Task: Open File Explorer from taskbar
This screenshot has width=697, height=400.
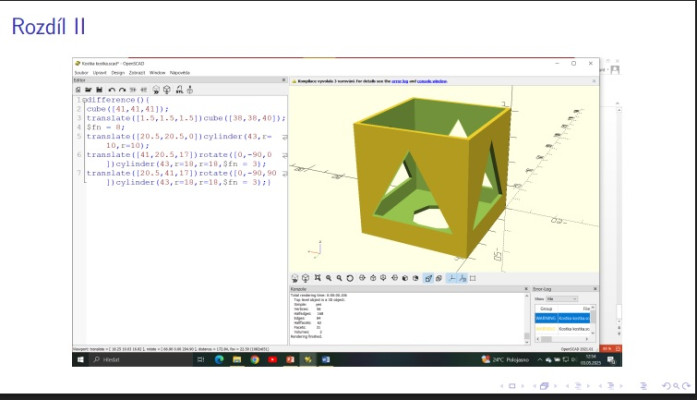Action: coord(237,360)
